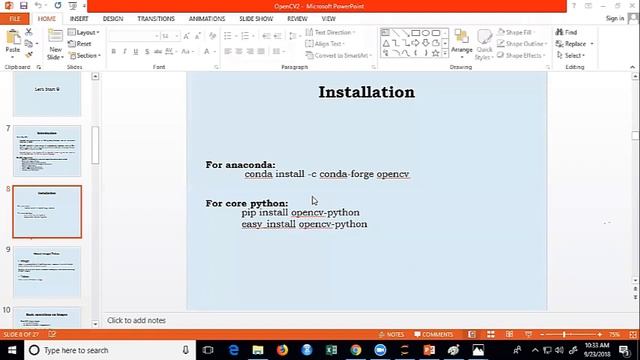Screen dimensions: 640x360
Task: Open Align Text dropdown
Action: (x=325, y=44)
